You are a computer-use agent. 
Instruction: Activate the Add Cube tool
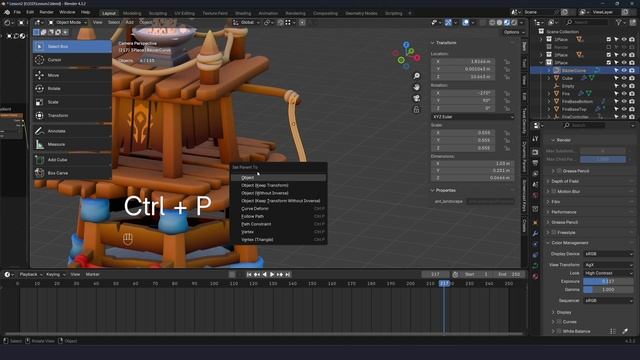tap(72, 160)
